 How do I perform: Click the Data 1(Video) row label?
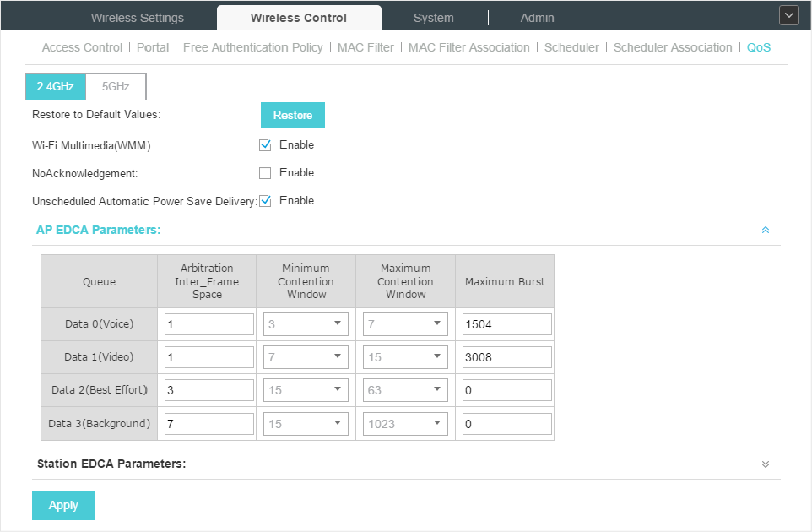tap(99, 357)
